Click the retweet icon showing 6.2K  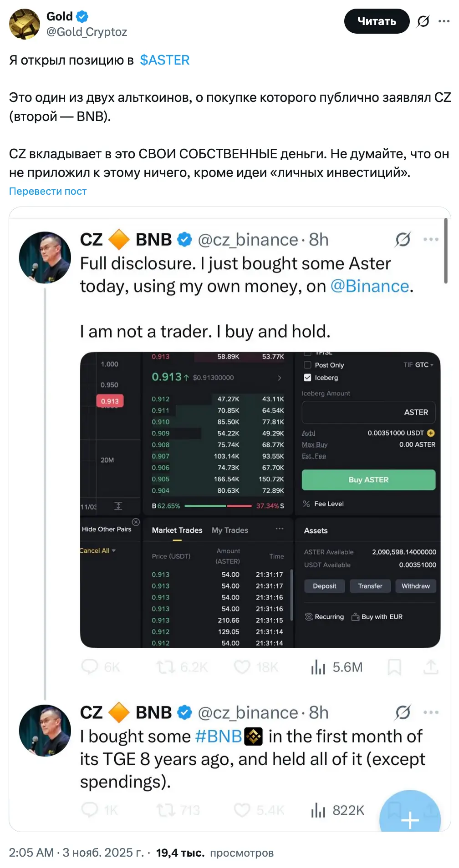pyautogui.click(x=165, y=667)
